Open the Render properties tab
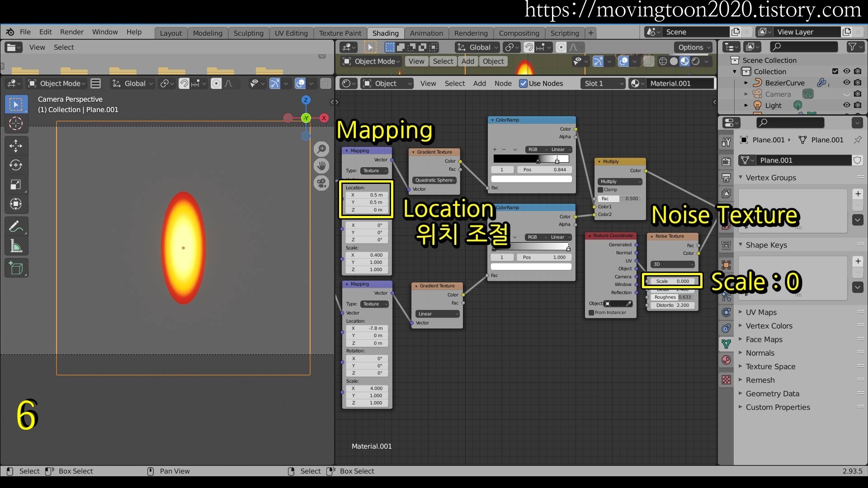This screenshot has height=488, width=868. tap(726, 161)
